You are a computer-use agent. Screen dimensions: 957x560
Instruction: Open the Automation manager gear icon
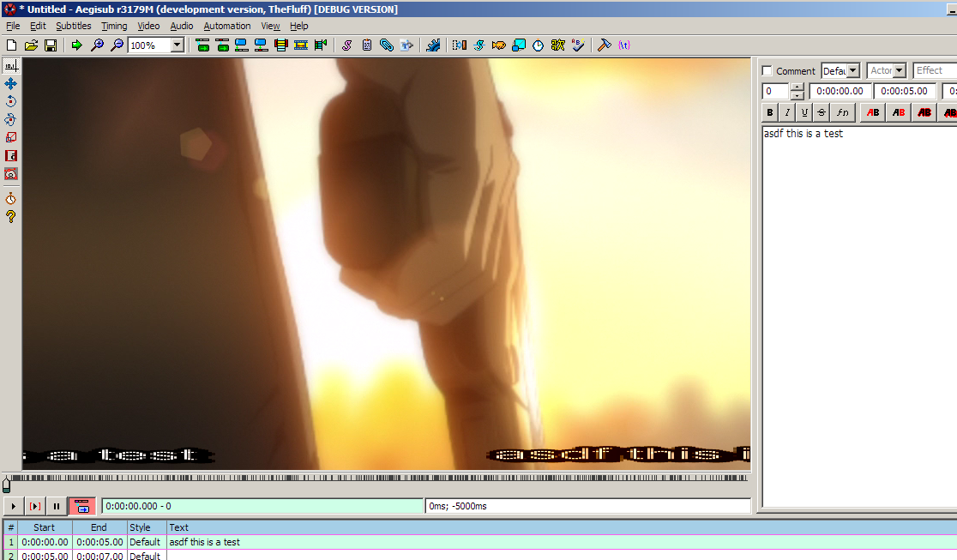tap(433, 45)
